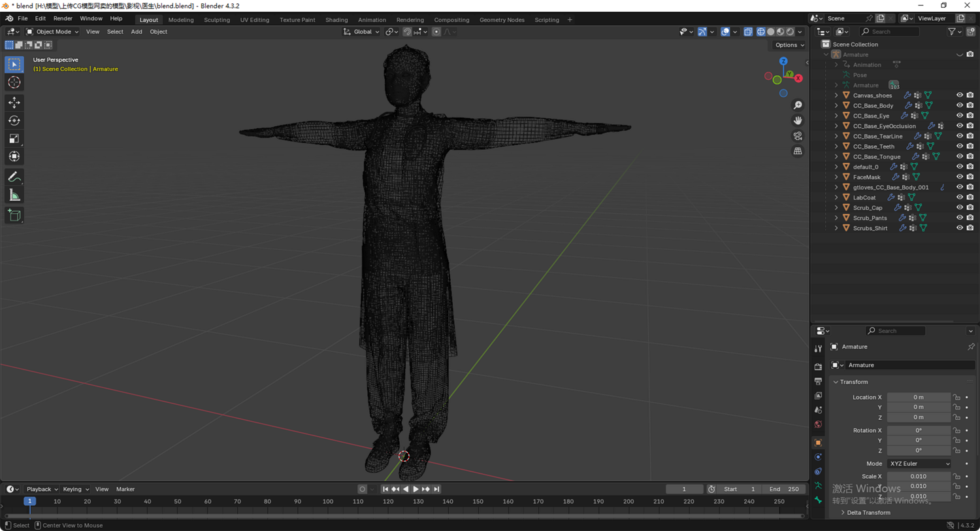Image resolution: width=980 pixels, height=531 pixels.
Task: Hide the LabCoat object in viewport
Action: tap(960, 197)
